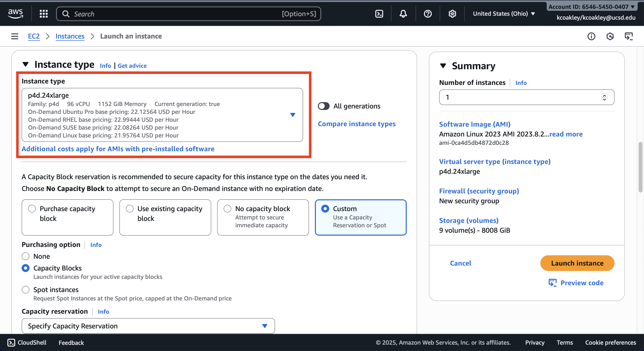Open the United States (Ohio) region menu
The width and height of the screenshot is (644, 351).
click(504, 14)
